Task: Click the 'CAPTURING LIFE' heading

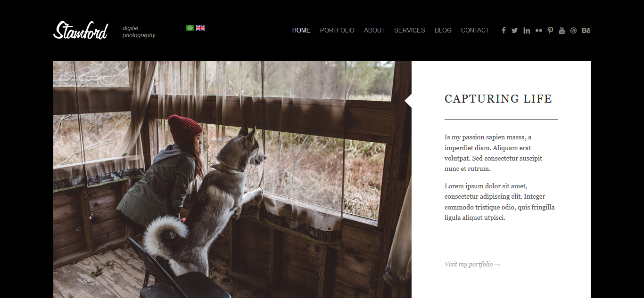Action: tap(498, 99)
